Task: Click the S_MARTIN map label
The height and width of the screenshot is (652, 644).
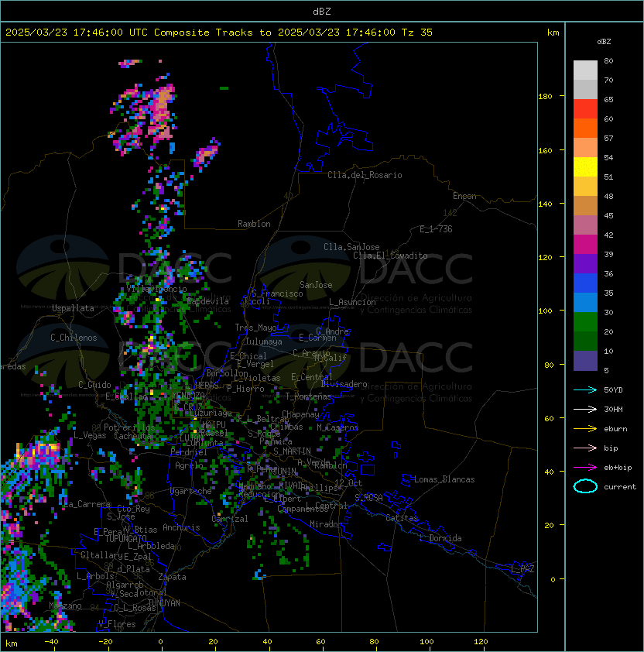Action: [x=292, y=451]
